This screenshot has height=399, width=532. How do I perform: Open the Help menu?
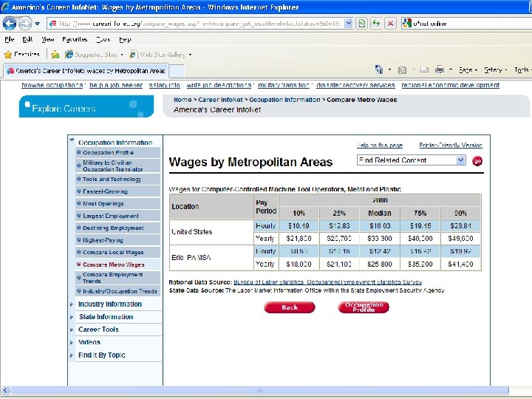pos(125,39)
